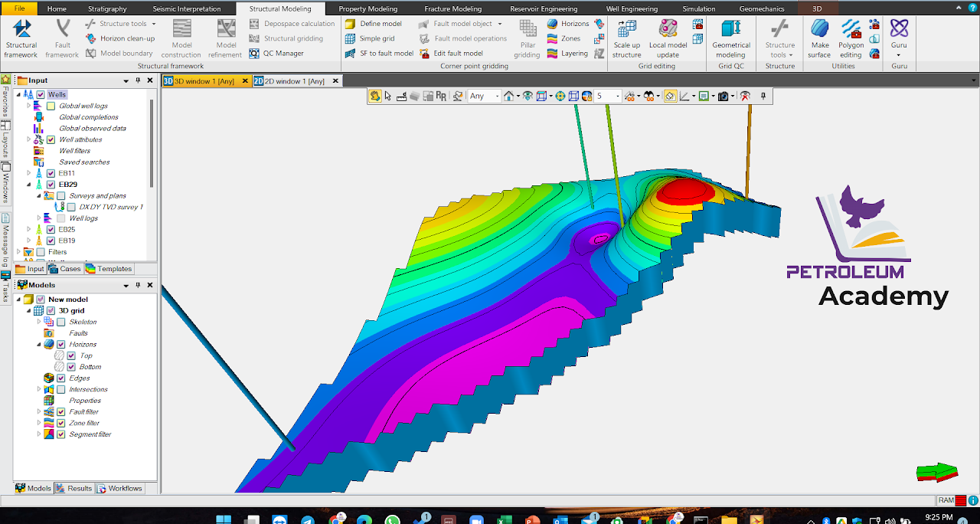Viewport: 980px width, 524px height.
Task: Select the arrow select/pick tool
Action: click(x=388, y=96)
